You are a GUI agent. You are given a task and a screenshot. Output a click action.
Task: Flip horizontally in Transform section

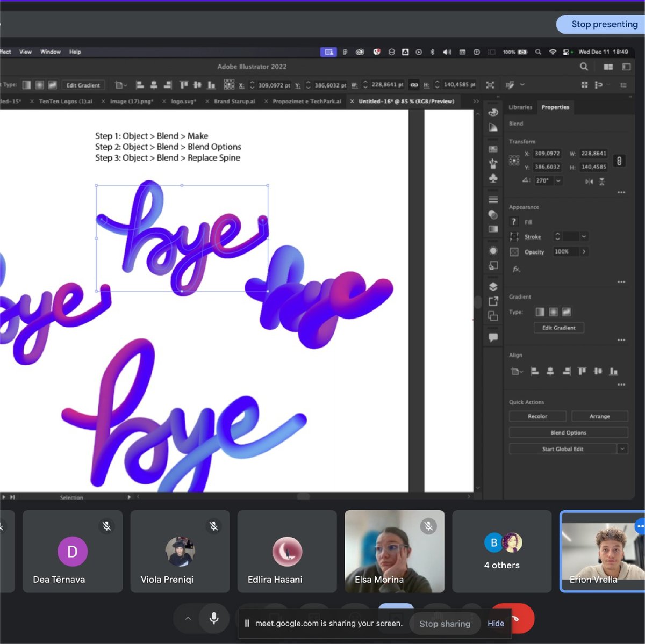point(589,182)
